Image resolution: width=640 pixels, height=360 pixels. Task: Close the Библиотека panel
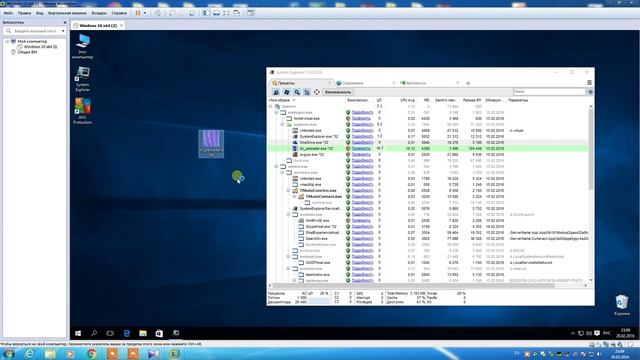(64, 22)
